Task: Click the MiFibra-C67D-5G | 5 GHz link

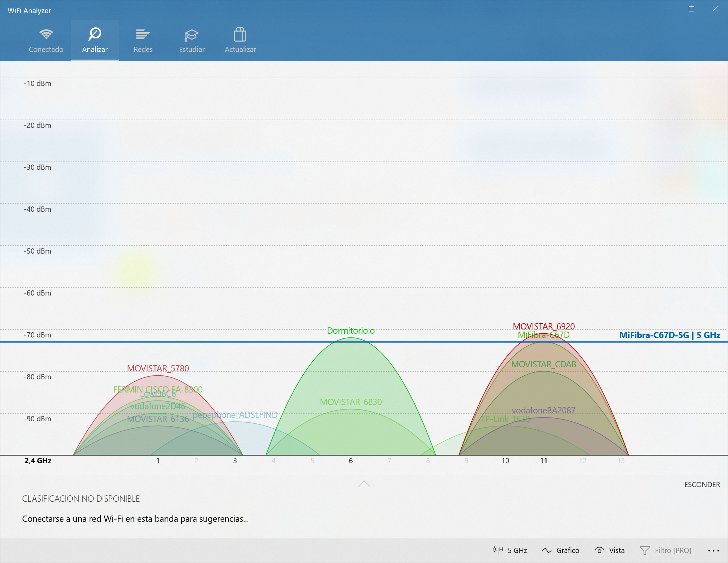Action: [x=669, y=335]
